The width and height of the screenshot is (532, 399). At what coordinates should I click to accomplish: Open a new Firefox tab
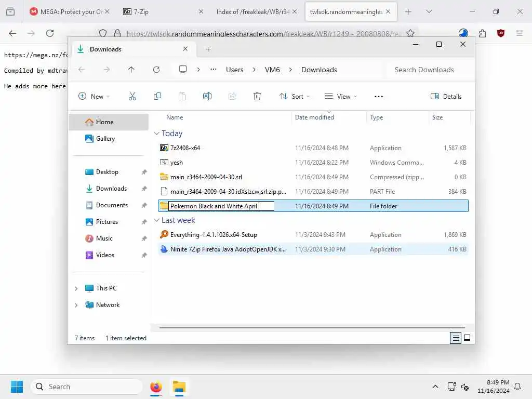click(408, 11)
